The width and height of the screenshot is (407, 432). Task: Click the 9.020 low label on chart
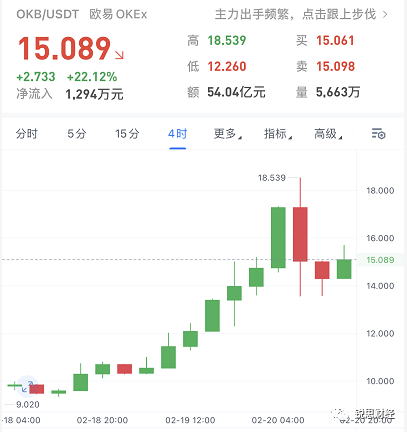(28, 404)
